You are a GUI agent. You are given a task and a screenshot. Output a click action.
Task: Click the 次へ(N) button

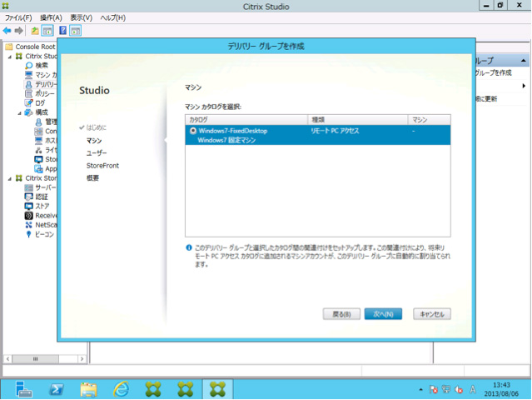pos(383,314)
